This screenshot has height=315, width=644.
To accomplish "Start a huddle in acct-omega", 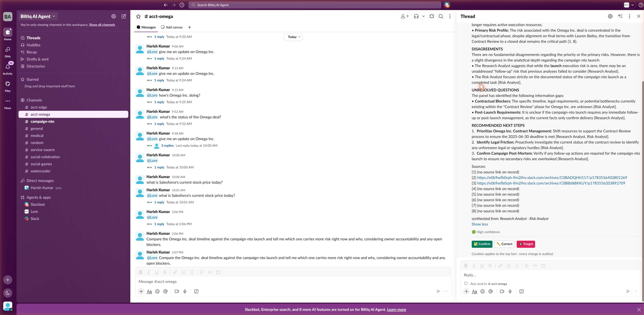I will click(416, 16).
